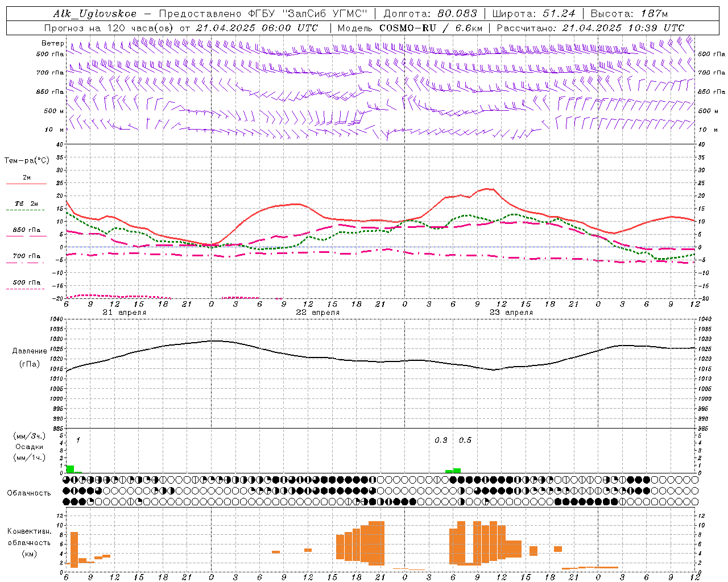Select the longitude value Долгота: 80.083
The width and height of the screenshot is (728, 582).
point(431,14)
